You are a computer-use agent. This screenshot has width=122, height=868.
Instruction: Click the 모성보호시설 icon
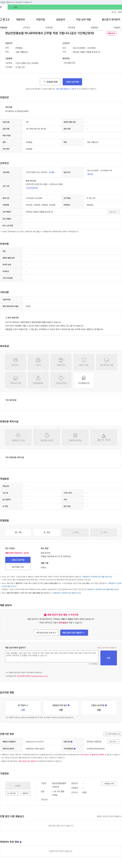click(61, 380)
